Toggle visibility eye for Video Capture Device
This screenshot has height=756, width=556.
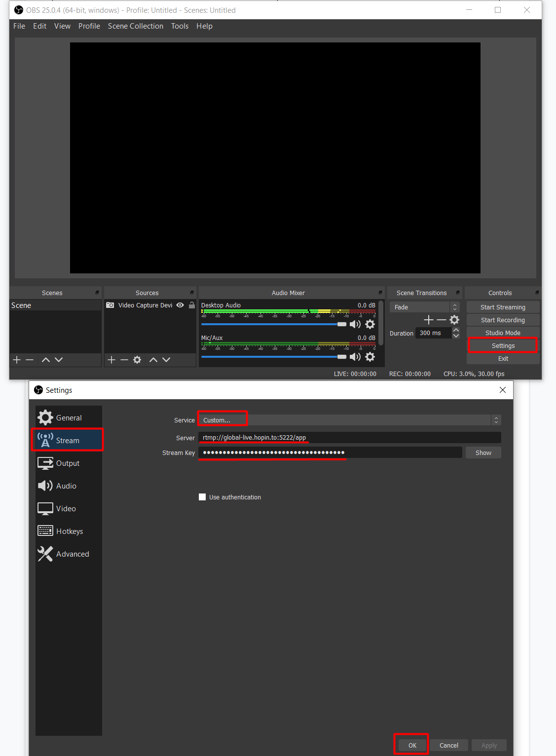[180, 305]
